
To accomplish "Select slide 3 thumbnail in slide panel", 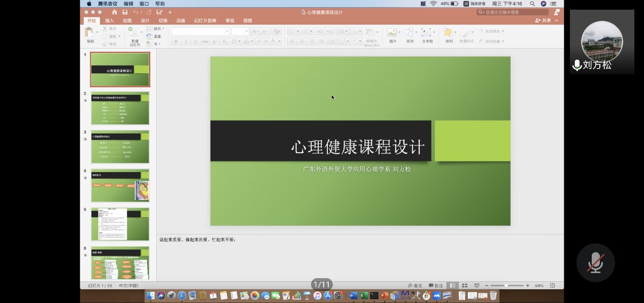I will coord(120,147).
